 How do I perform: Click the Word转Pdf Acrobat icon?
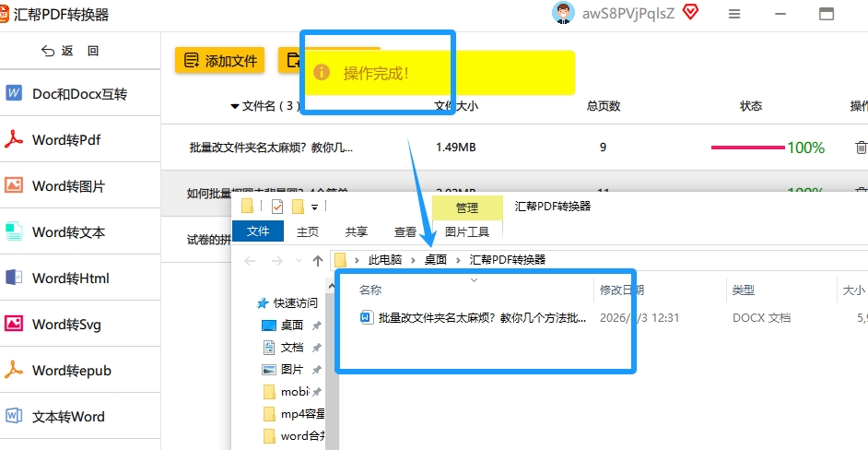14,139
